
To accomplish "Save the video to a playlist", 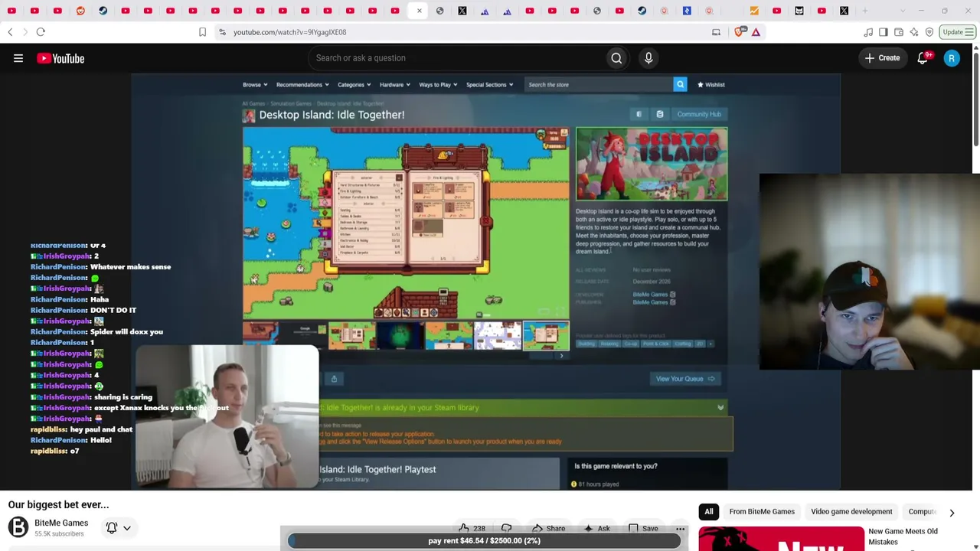I will (643, 528).
